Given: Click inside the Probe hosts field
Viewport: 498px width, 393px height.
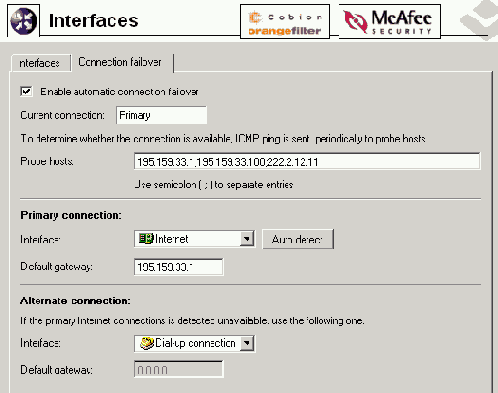Looking at the screenshot, I should 307,162.
